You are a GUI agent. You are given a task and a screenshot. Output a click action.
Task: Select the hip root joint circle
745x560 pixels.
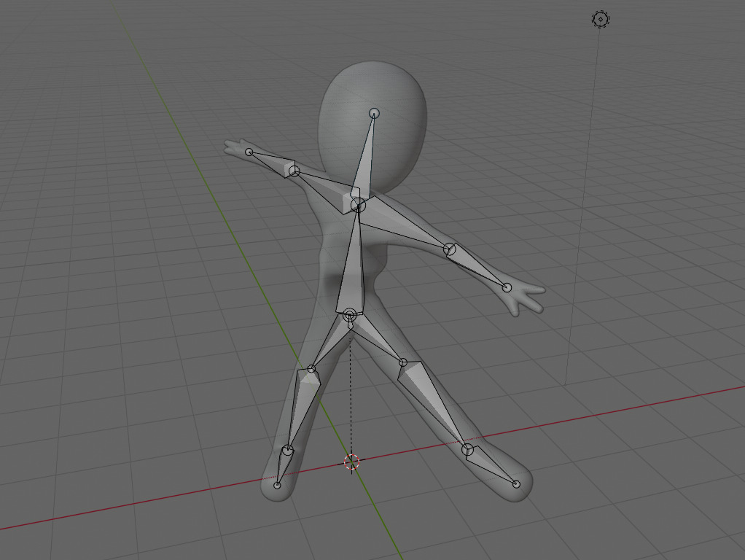349,315
